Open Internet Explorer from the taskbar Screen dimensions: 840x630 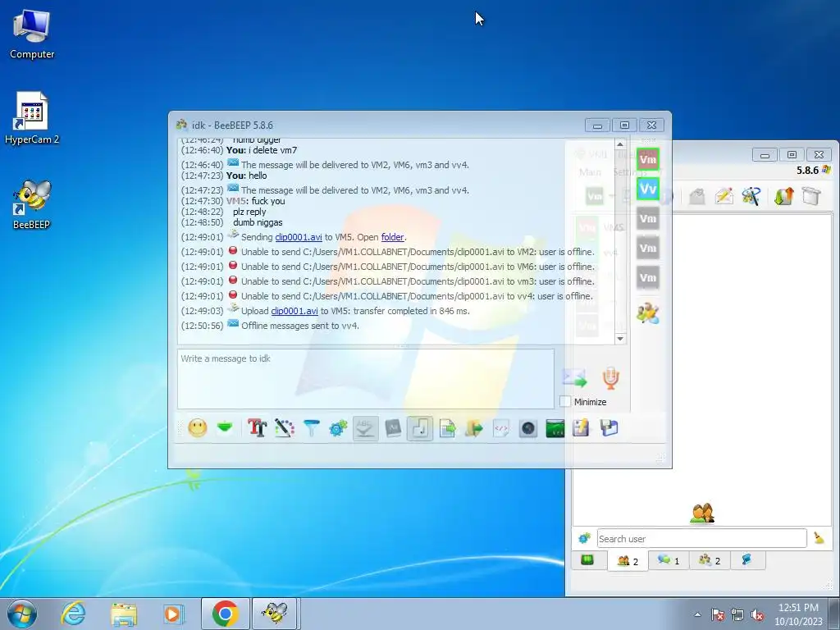73,614
